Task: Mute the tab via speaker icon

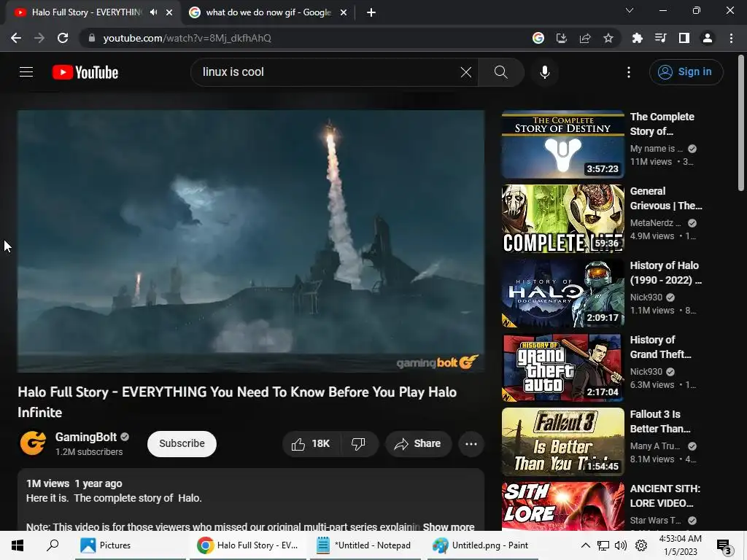Action: coord(153,12)
